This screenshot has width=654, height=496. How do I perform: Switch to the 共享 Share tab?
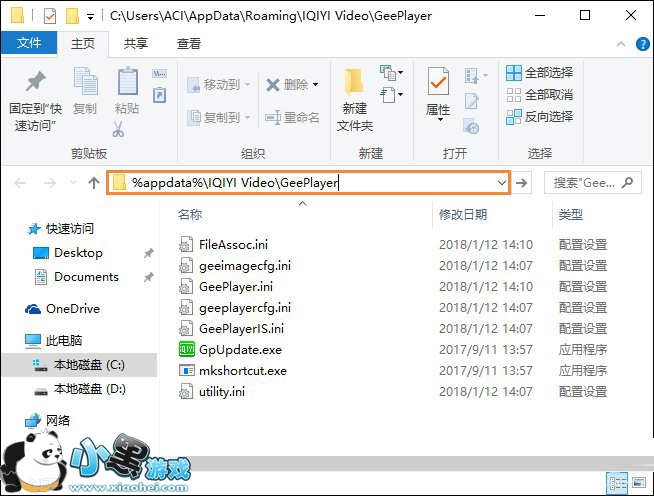pos(136,43)
